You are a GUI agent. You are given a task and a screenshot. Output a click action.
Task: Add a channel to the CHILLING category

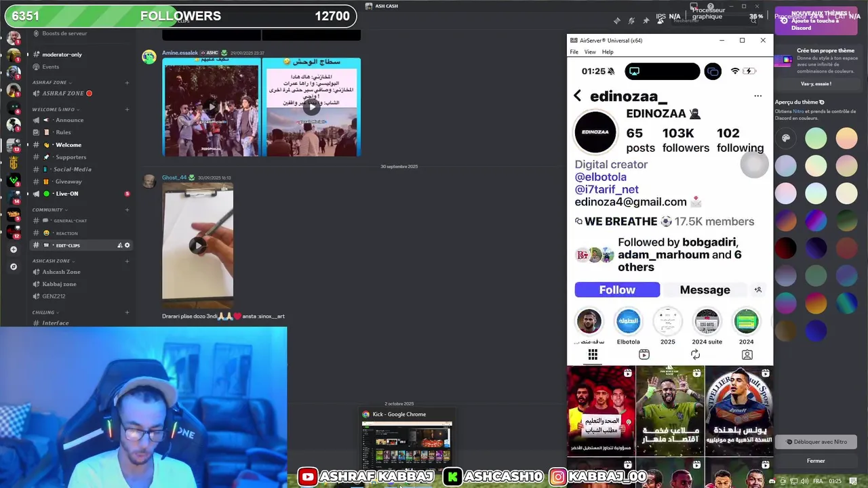pos(127,312)
